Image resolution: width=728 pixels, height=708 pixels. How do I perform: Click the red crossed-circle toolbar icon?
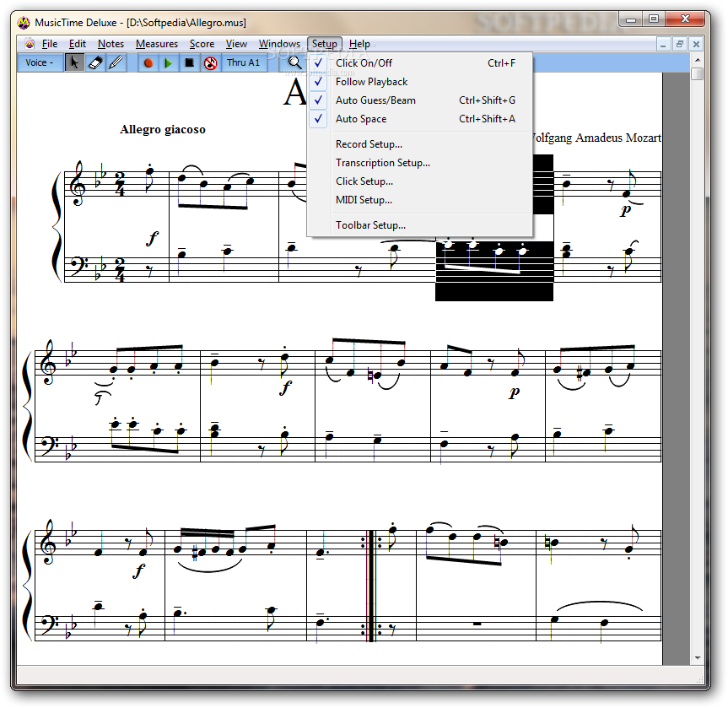click(210, 62)
